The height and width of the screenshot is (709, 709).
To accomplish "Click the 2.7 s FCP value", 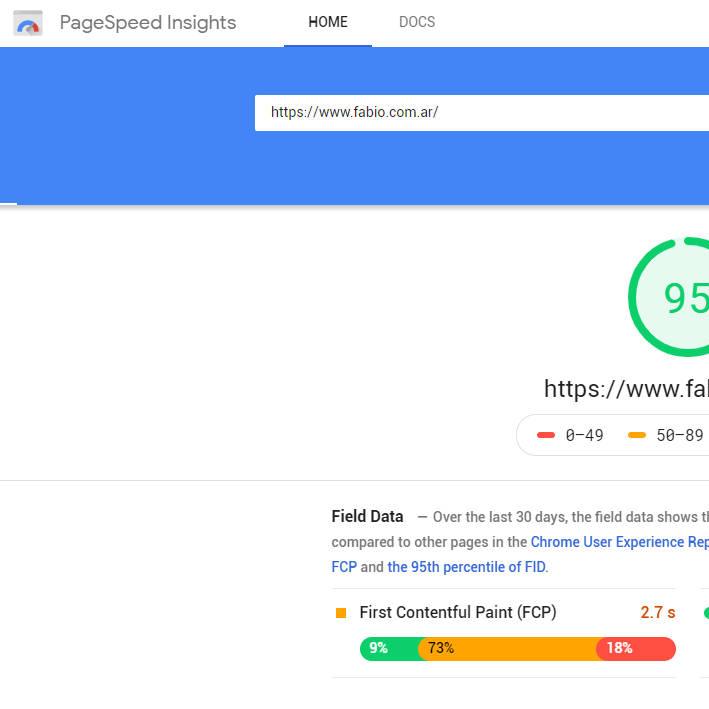I will pos(657,612).
